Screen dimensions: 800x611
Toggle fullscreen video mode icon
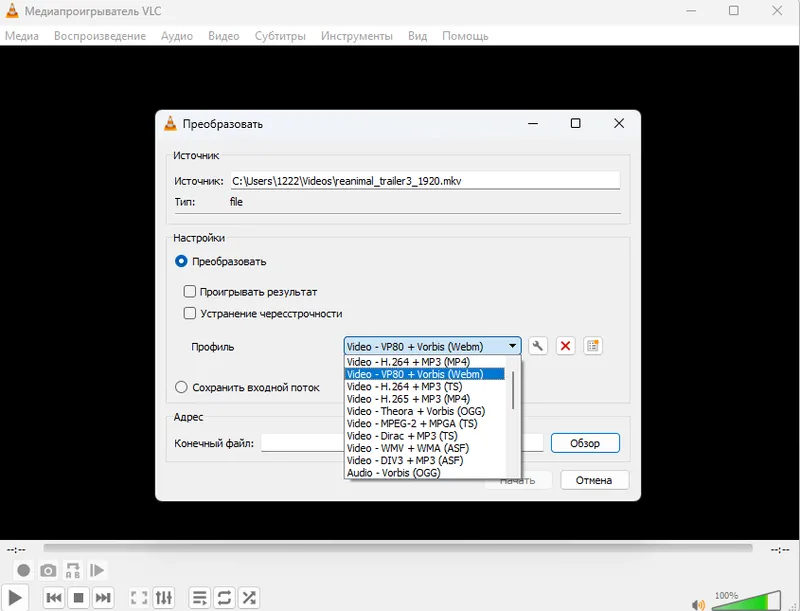coord(139,597)
